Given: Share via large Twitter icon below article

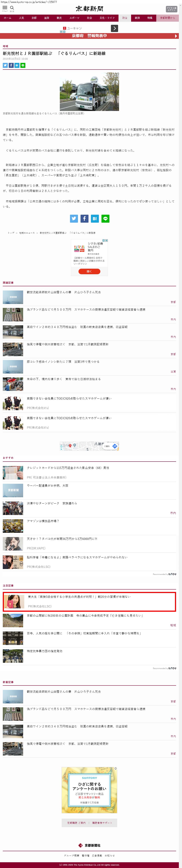Looking at the screenshot, I should click(x=74, y=219).
